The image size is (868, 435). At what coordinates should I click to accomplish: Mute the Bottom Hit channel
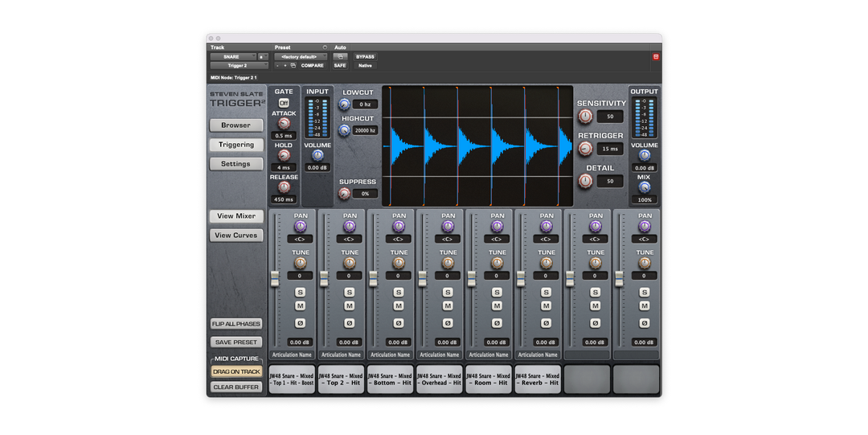click(399, 306)
